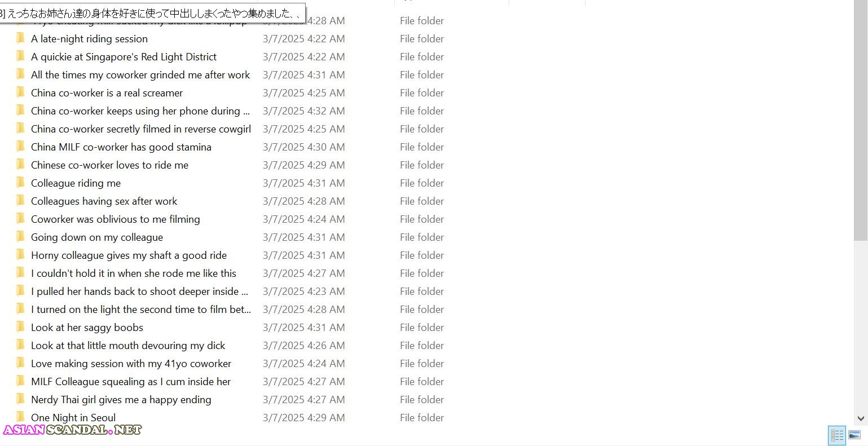Image resolution: width=868 pixels, height=446 pixels.
Task: Click folder icon of 'China co-worker keeps using her phone during ...'
Action: pyautogui.click(x=20, y=111)
